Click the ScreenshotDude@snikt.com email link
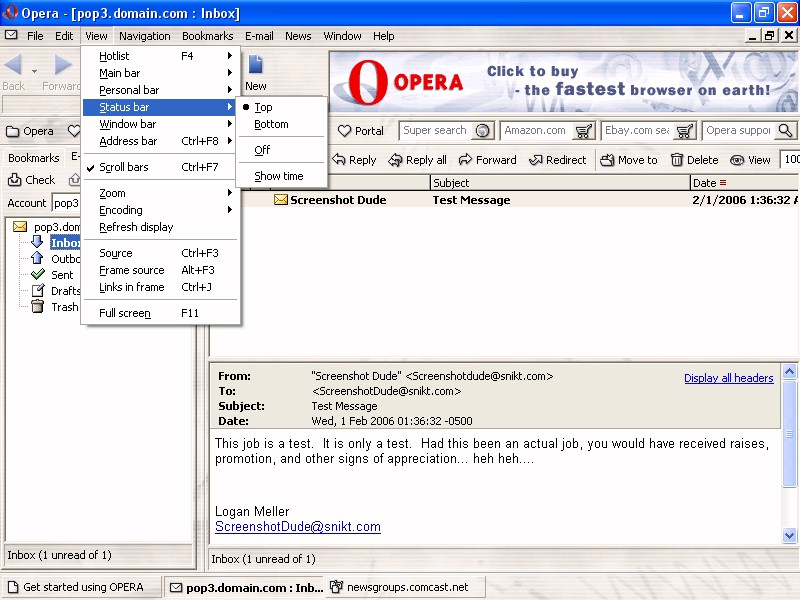This screenshot has height=600, width=800. (298, 527)
